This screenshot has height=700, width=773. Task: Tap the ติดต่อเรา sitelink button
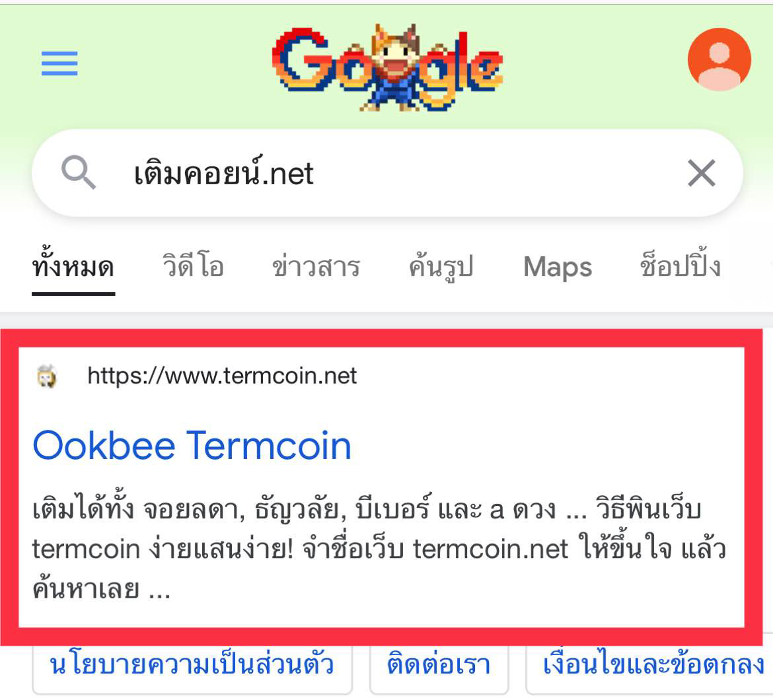[x=439, y=664]
